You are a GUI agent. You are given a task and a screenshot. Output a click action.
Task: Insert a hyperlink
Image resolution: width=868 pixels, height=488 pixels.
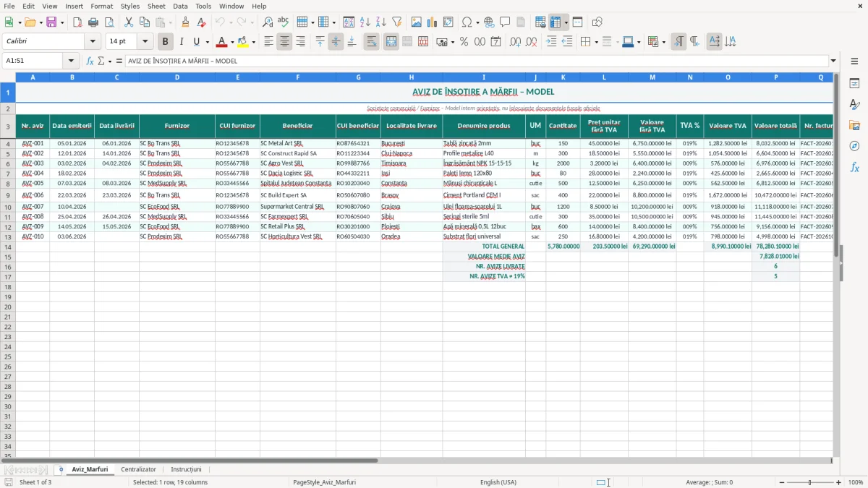click(489, 22)
